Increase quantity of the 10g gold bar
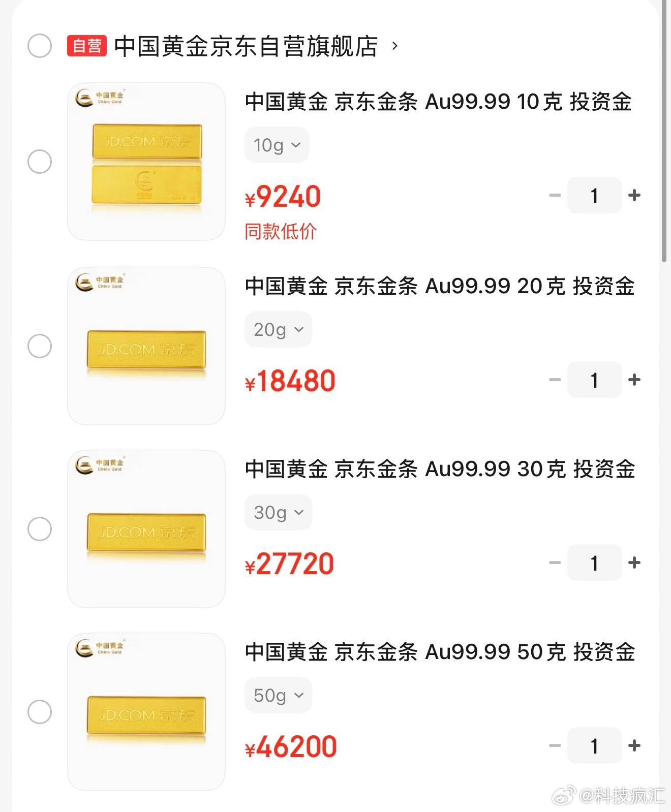 pyautogui.click(x=634, y=195)
